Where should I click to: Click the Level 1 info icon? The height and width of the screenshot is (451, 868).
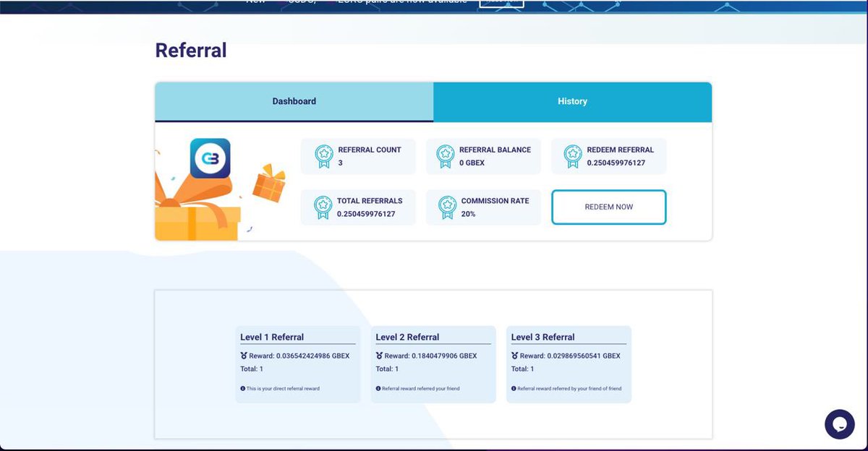(242, 388)
